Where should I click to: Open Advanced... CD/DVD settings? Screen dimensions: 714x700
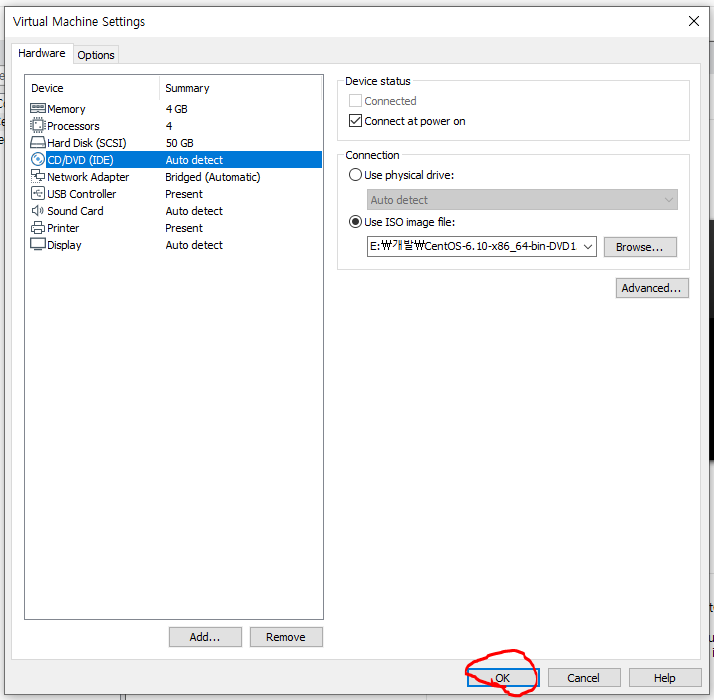(652, 288)
